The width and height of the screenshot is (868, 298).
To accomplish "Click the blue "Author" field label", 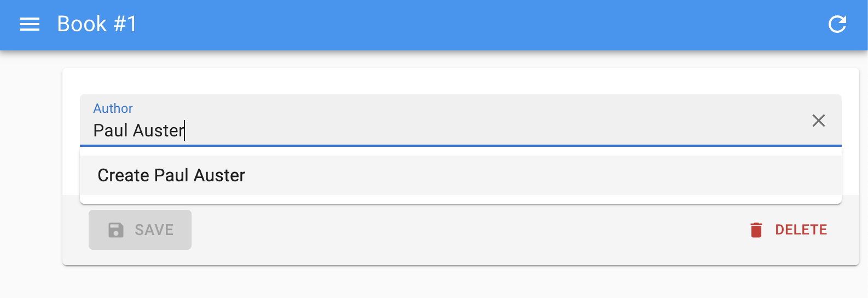I will pyautogui.click(x=113, y=108).
